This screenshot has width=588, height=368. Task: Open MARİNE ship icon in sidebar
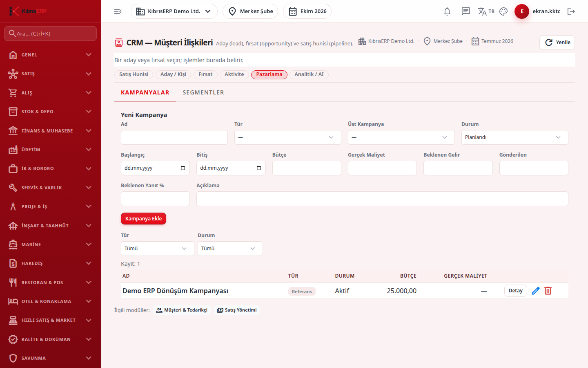pyautogui.click(x=13, y=245)
